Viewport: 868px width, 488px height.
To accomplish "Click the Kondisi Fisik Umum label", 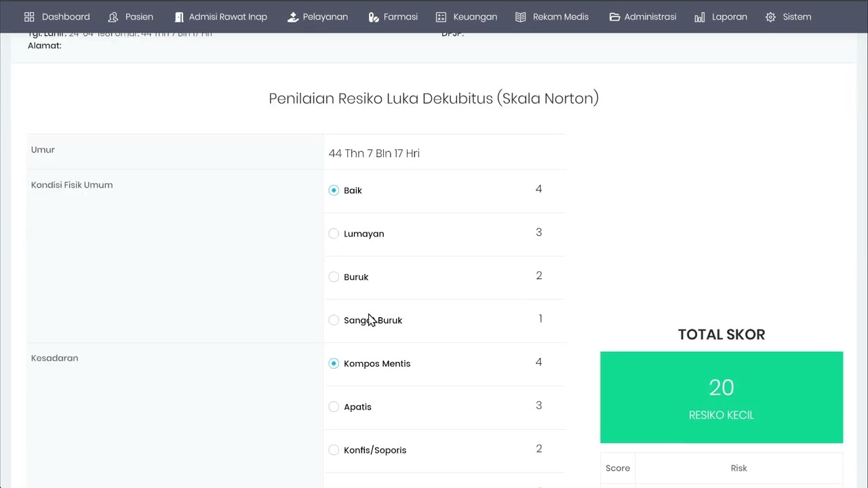I will click(x=72, y=185).
